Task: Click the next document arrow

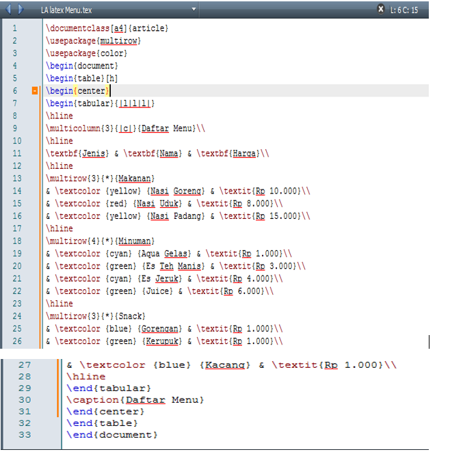Action: coord(20,10)
